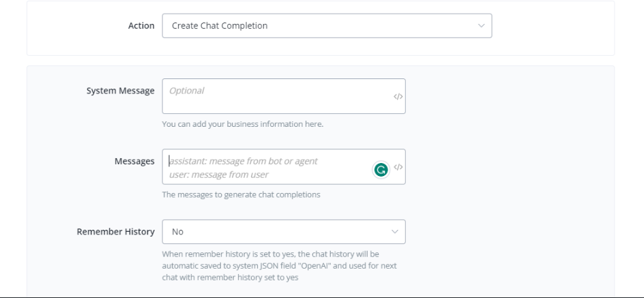The width and height of the screenshot is (644, 298).
Task: Click the green Grammarly icon in Messages
Action: tap(381, 168)
